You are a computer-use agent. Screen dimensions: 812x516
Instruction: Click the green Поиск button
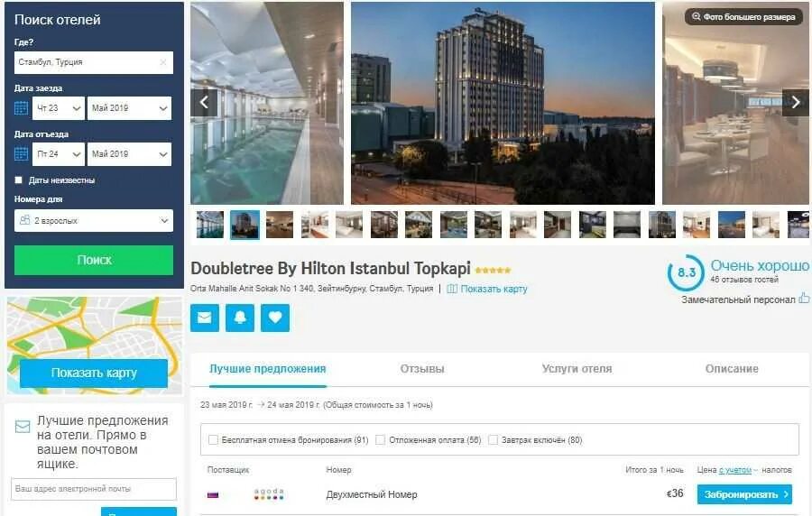tap(94, 260)
